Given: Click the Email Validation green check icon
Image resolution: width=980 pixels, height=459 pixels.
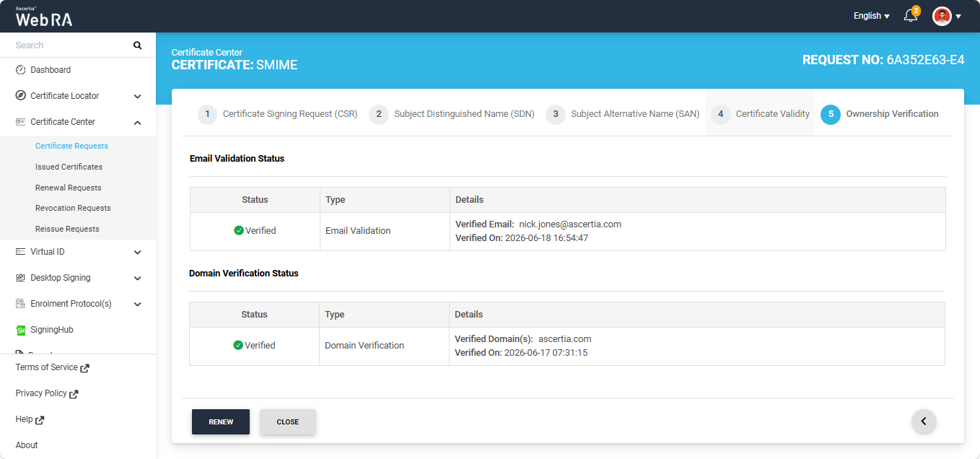Looking at the screenshot, I should (238, 231).
